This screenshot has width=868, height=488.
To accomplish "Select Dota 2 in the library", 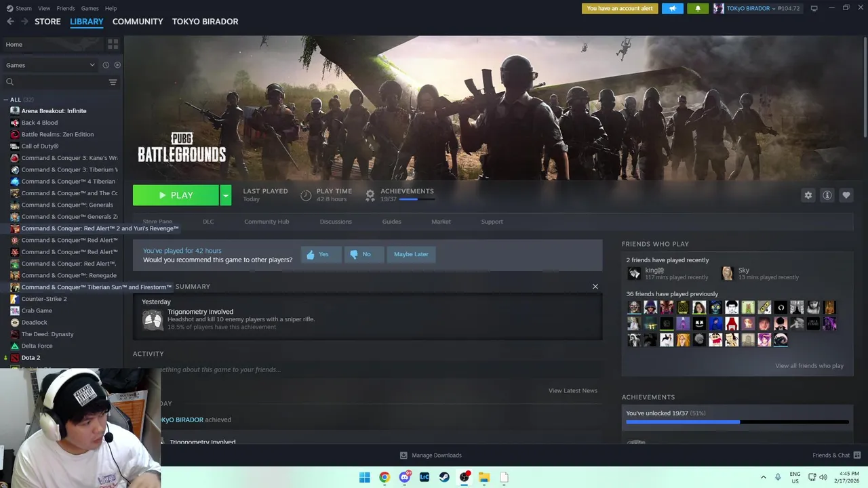I will (31, 358).
